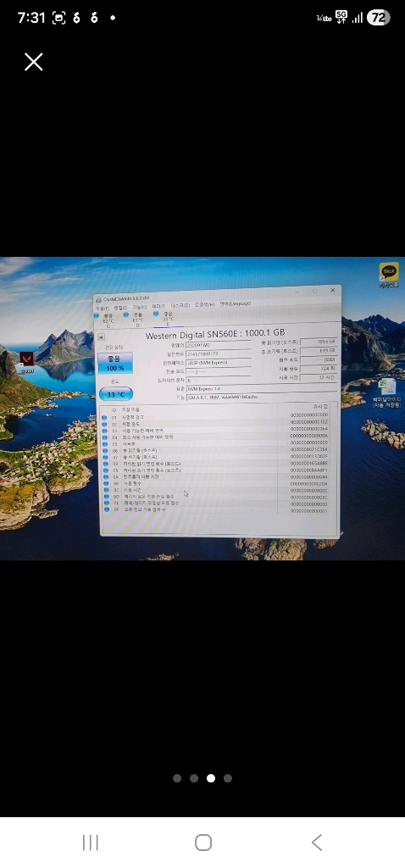The image size is (405, 868).
Task: Click the host reads value 1055 GB
Action: [x=318, y=342]
